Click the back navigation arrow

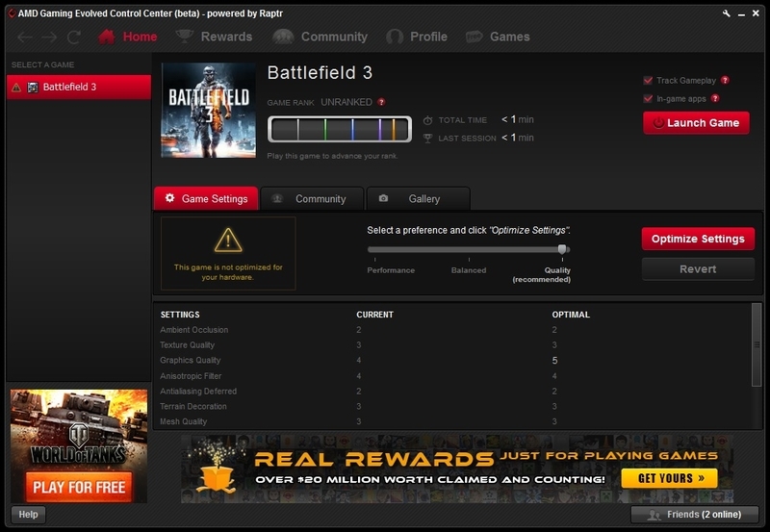tap(25, 37)
